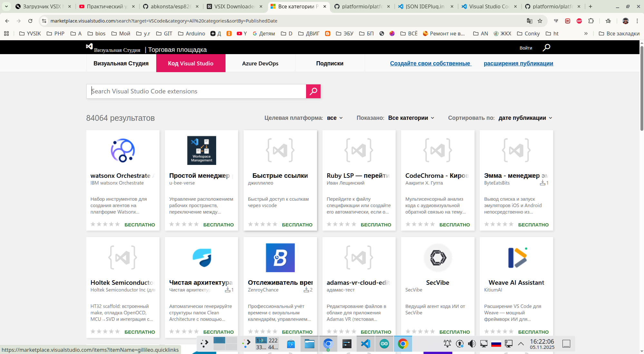Bookmark this page with star icon
The width and height of the screenshot is (644, 354).
(x=540, y=21)
